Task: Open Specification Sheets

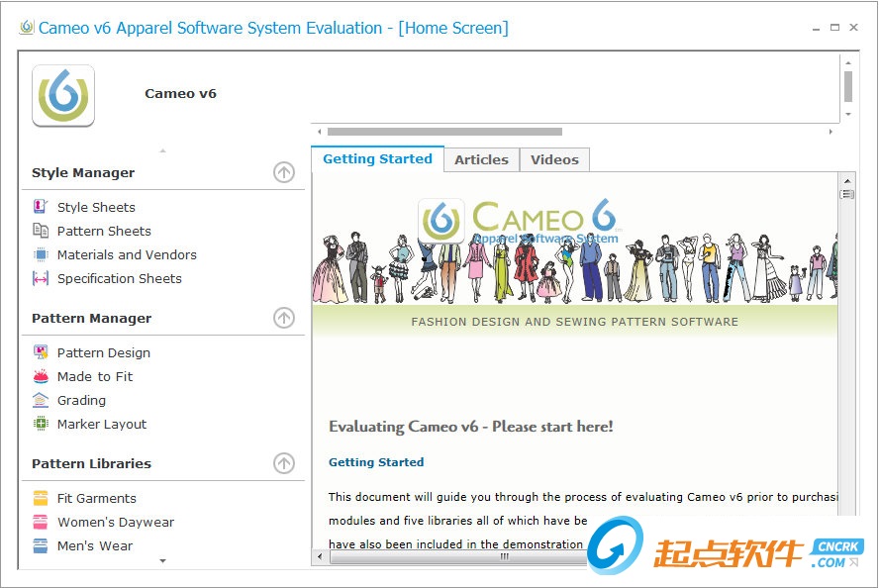Action: (x=119, y=278)
